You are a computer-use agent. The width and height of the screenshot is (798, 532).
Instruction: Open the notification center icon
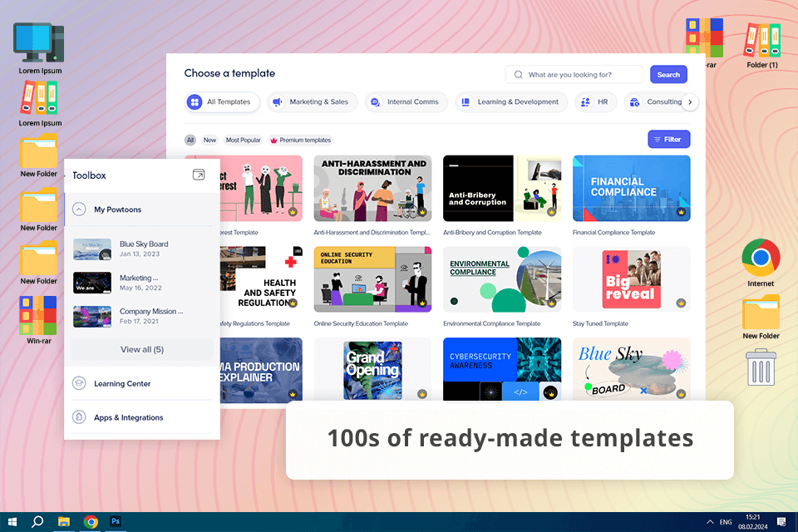pos(781,522)
